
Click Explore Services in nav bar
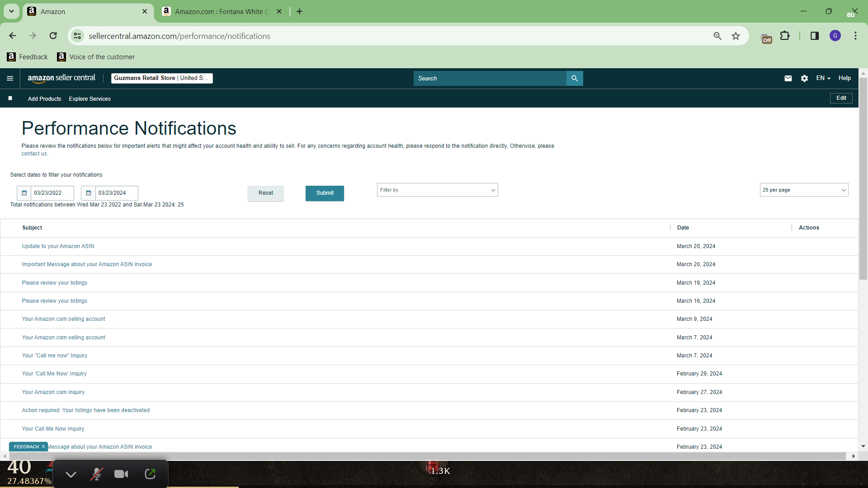(90, 99)
